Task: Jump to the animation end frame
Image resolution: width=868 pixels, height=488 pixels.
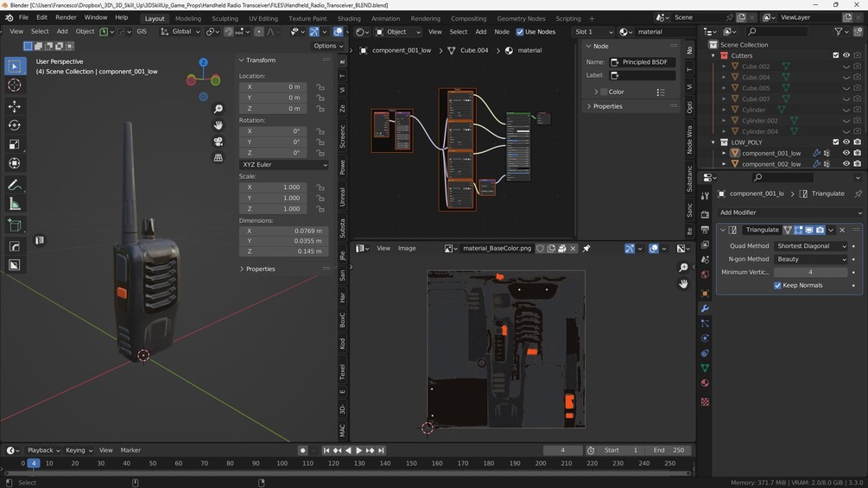Action: coord(381,450)
